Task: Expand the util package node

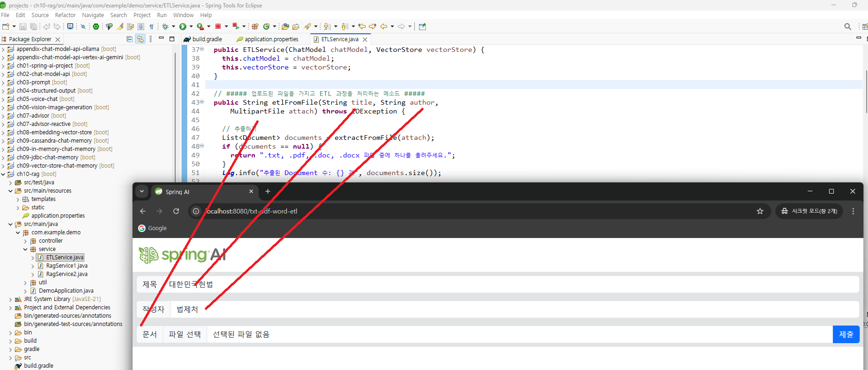Action: click(x=25, y=282)
